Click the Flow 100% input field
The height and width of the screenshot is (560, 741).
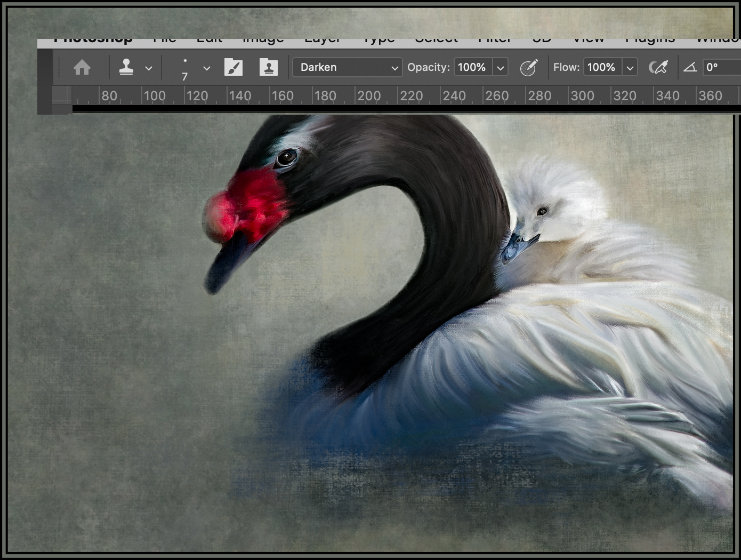[602, 68]
